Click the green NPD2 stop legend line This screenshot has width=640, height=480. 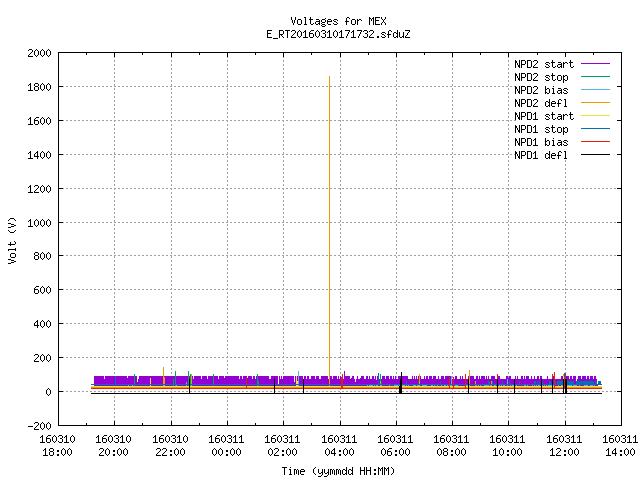click(595, 76)
